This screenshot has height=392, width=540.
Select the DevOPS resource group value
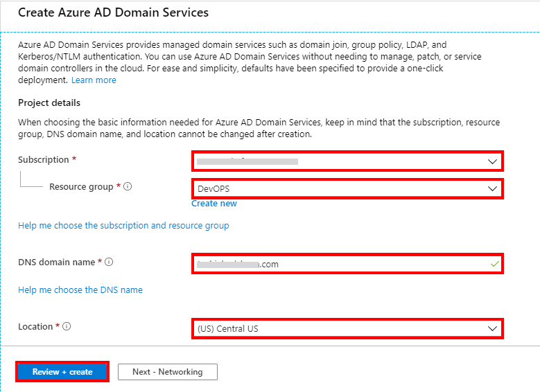tap(214, 188)
